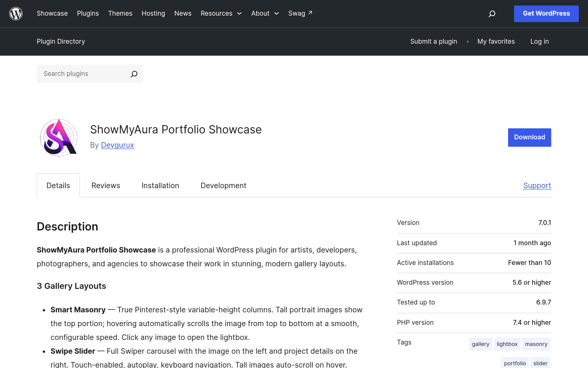Open the Showcase menu item
The width and height of the screenshot is (588, 368).
pyautogui.click(x=52, y=13)
